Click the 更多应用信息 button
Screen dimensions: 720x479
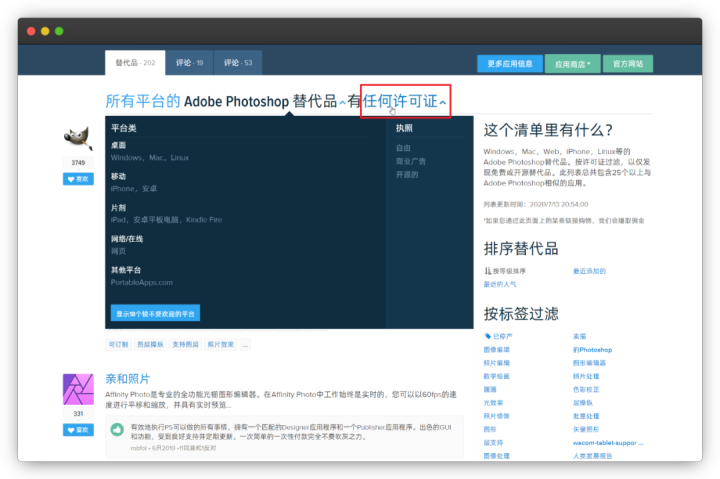click(x=510, y=64)
